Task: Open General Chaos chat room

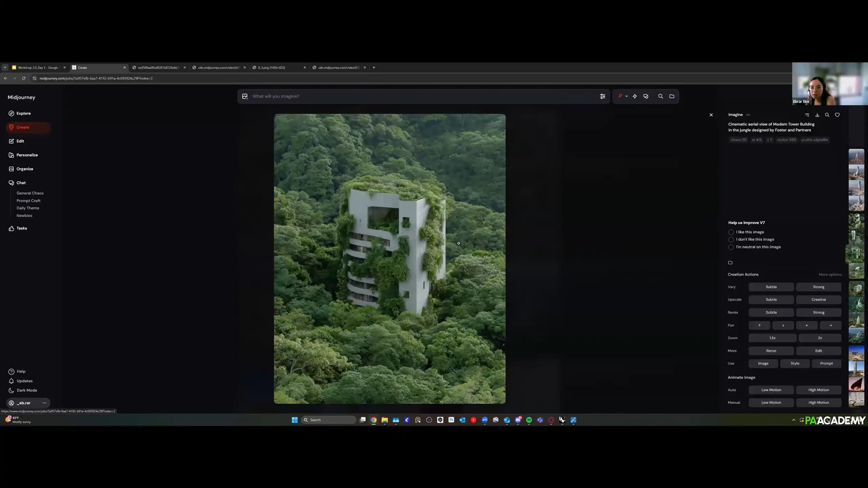Action: 30,193
